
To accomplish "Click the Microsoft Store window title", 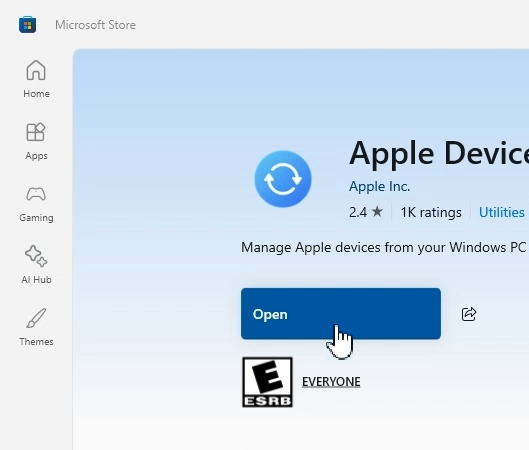I will pyautogui.click(x=95, y=25).
